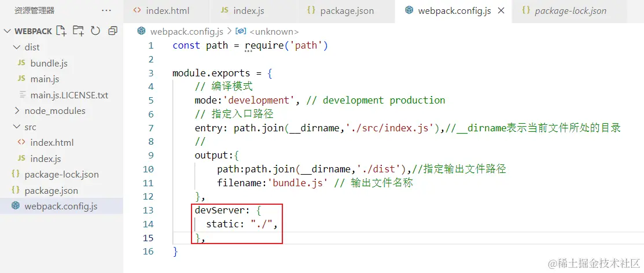Click the output property on line 9

[211, 155]
